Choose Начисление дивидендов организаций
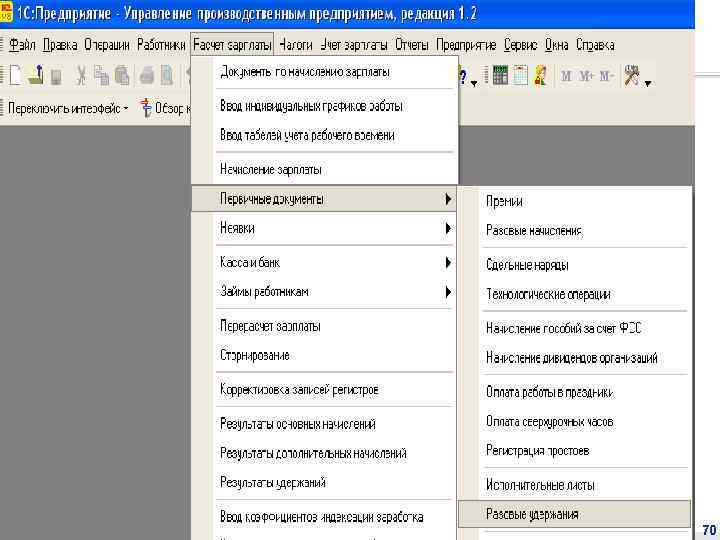This screenshot has width=720, height=540. [x=575, y=358]
